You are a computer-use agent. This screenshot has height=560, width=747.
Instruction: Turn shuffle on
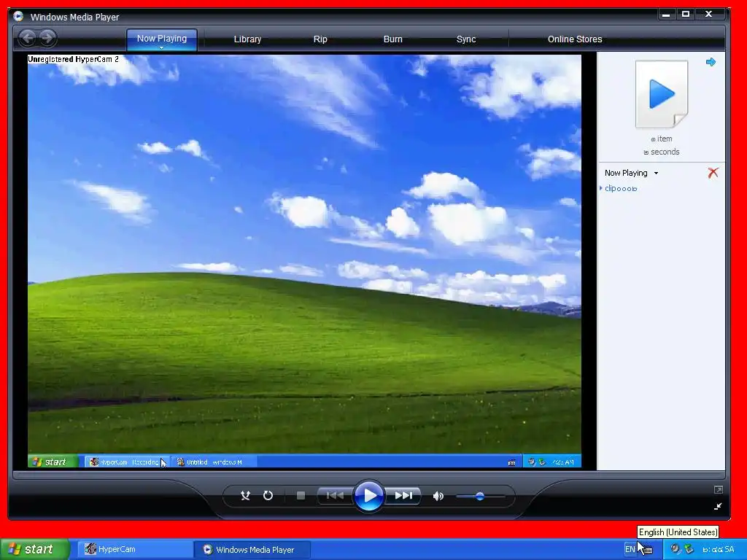point(245,496)
